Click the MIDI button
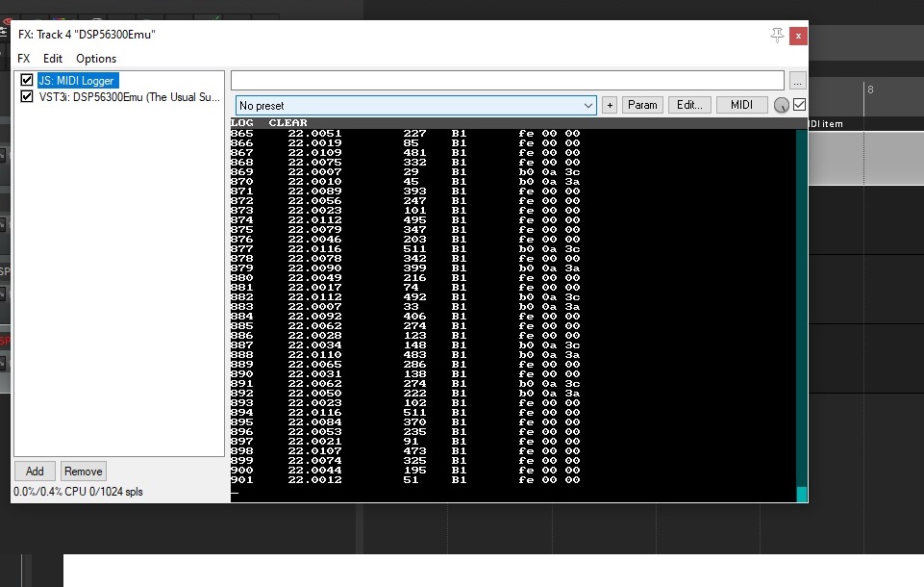 click(x=742, y=105)
